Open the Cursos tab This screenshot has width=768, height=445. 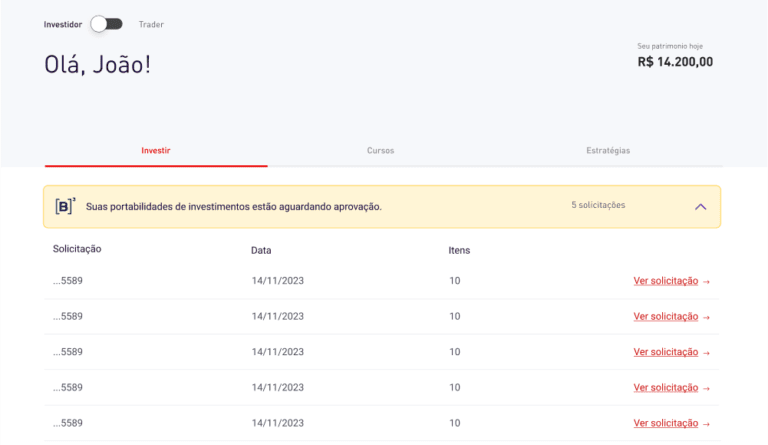coord(381,151)
